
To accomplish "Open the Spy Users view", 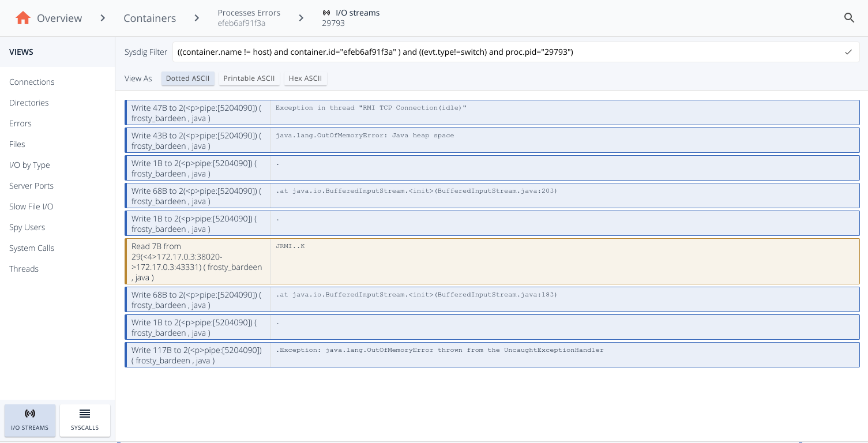I will coord(27,227).
